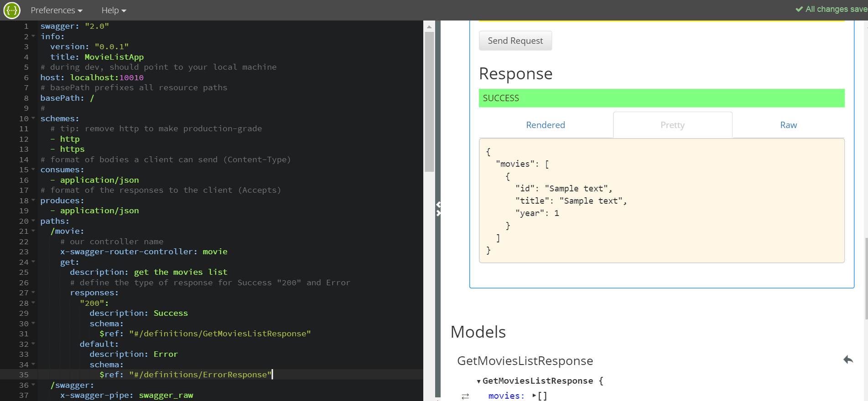Click the description: get the movies list line

[x=149, y=272]
